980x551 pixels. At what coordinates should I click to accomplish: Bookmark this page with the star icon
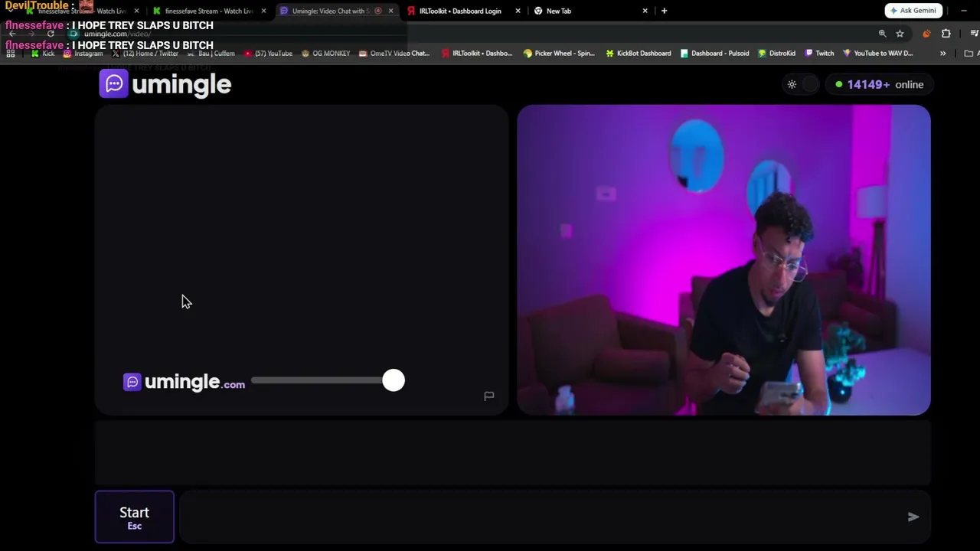pyautogui.click(x=900, y=34)
